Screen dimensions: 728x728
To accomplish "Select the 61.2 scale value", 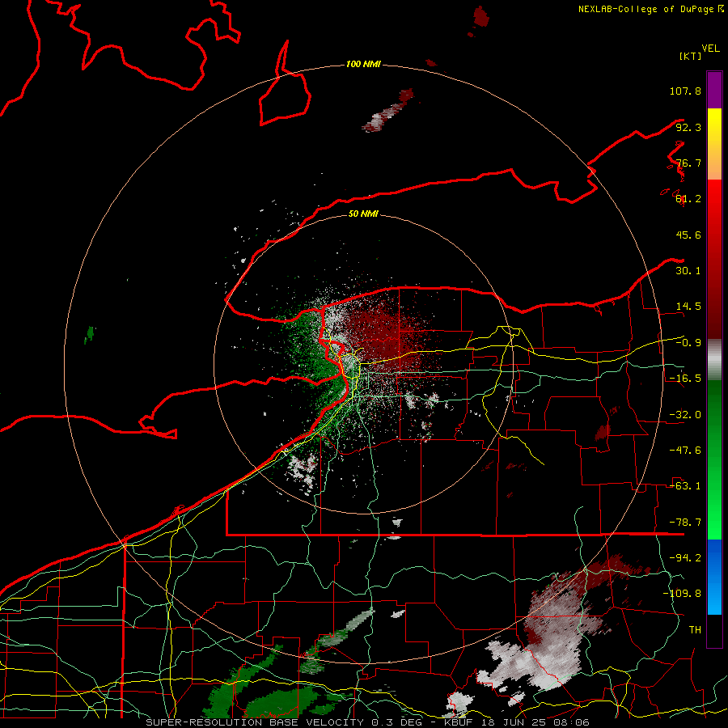I will tap(688, 199).
